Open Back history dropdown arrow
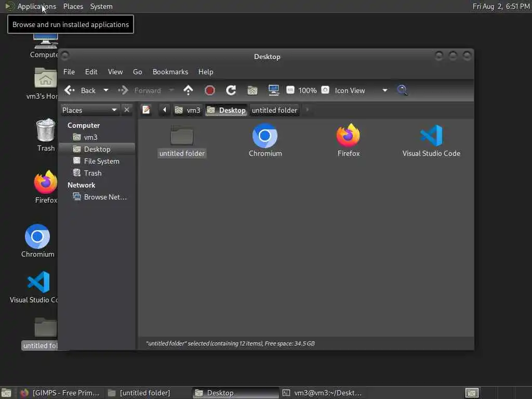Viewport: 532px width, 399px height. click(x=106, y=90)
